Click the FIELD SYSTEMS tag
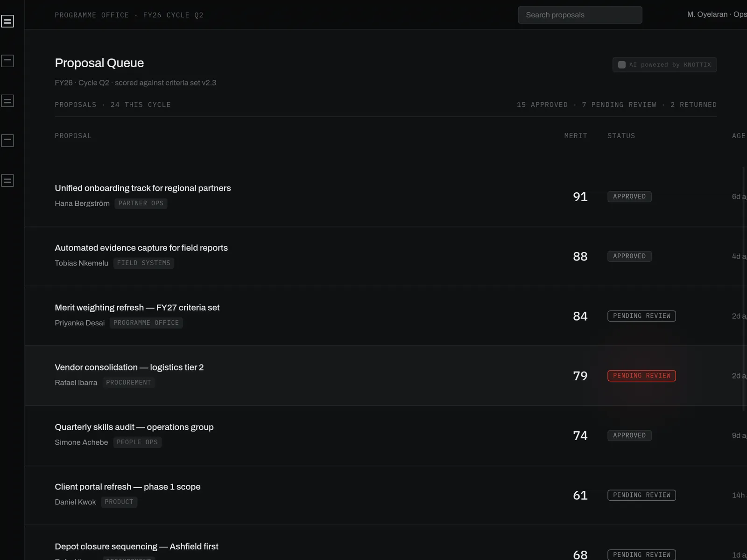Viewport: 747px width, 560px height. point(144,263)
